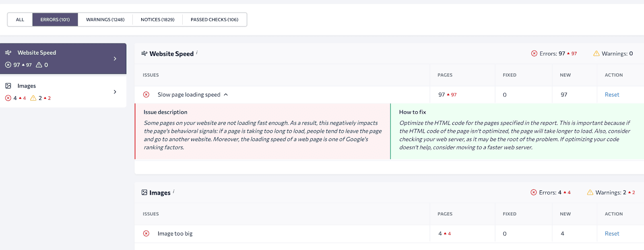Click the Website Speed sidebar wind icon
644x250 pixels.
coord(8,53)
